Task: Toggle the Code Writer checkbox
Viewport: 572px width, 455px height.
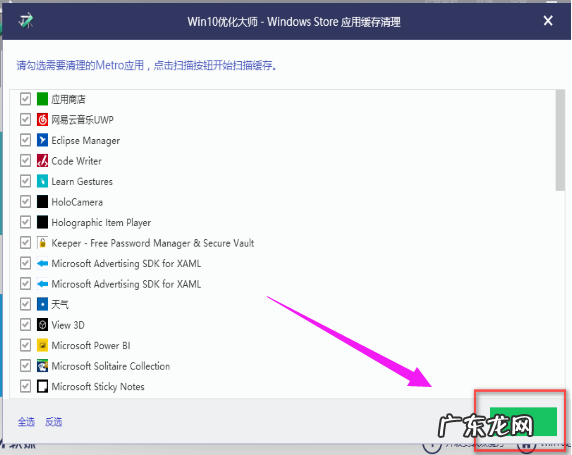Action: [x=25, y=161]
